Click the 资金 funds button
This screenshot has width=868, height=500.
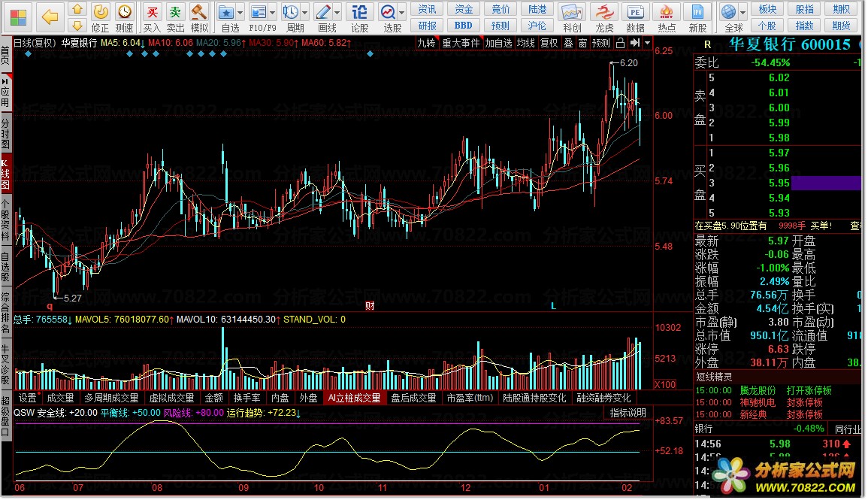click(464, 10)
